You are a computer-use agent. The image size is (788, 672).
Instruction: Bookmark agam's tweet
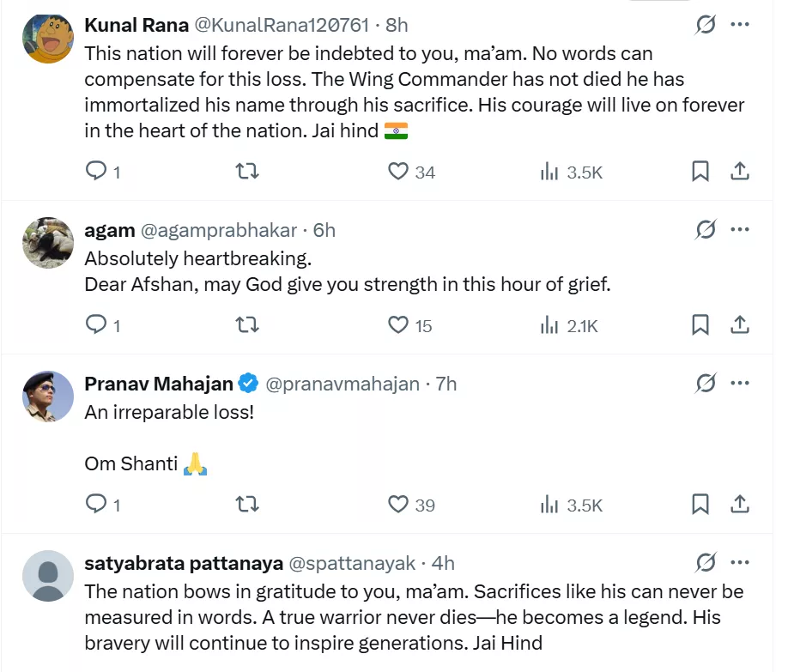tap(700, 324)
